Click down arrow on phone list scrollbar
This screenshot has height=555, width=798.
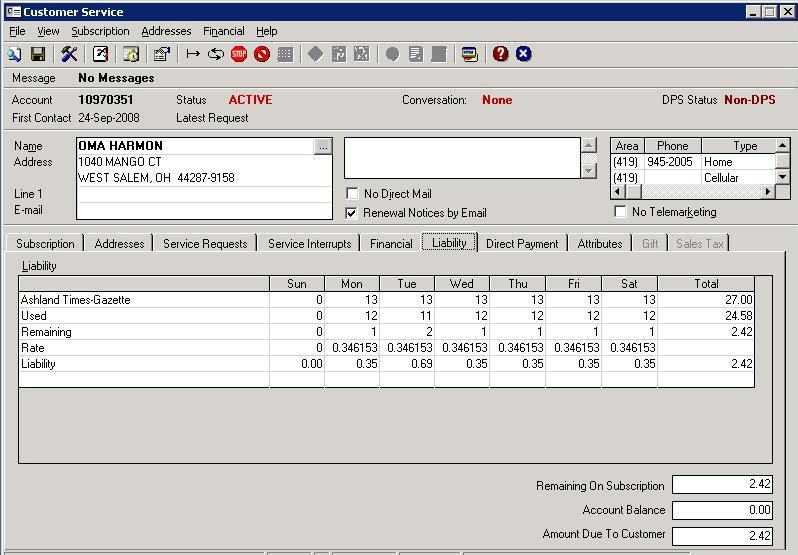(x=783, y=177)
